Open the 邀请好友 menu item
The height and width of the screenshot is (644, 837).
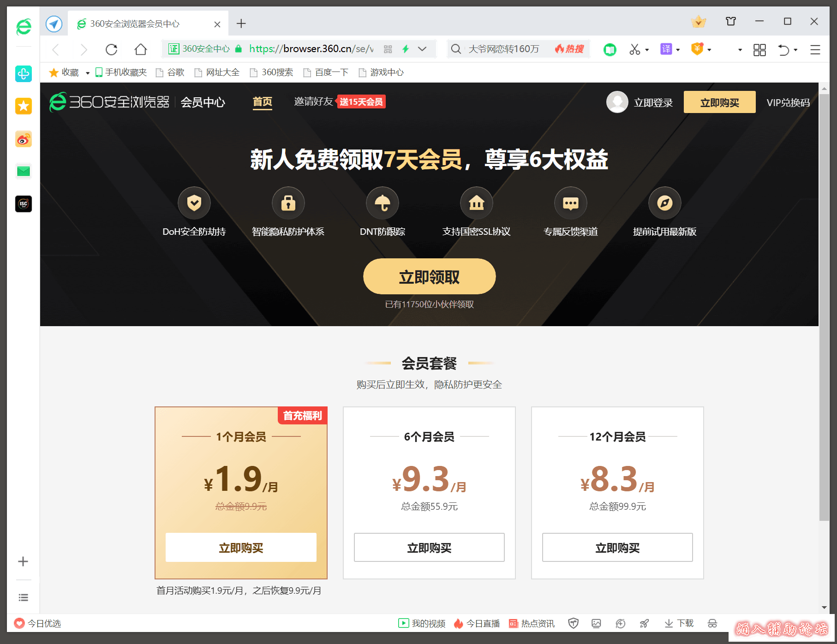(x=314, y=101)
